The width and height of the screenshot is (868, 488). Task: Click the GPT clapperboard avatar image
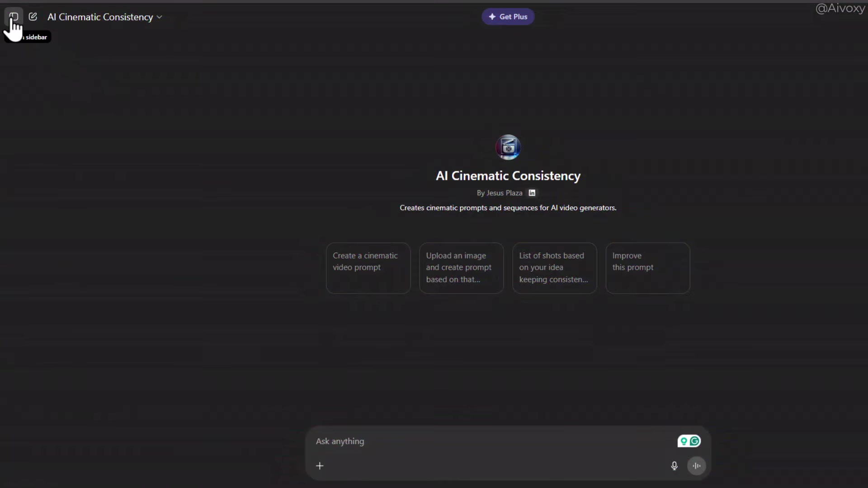click(x=508, y=147)
